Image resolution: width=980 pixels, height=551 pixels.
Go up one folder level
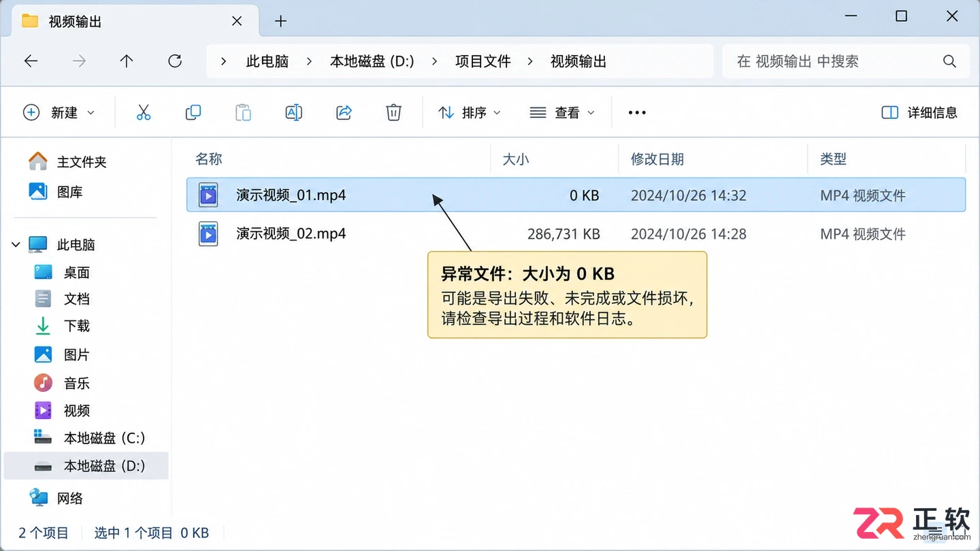point(127,61)
